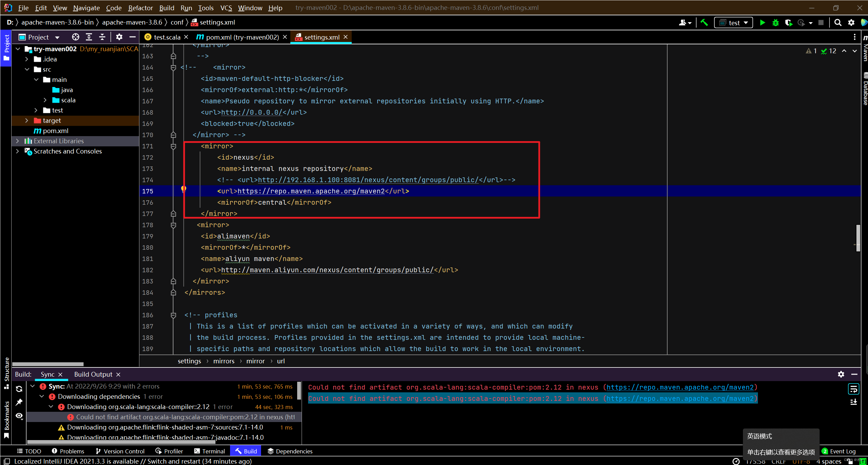Toggle soft-wrap icon in build output
Viewport: 868px width, 465px height.
853,389
